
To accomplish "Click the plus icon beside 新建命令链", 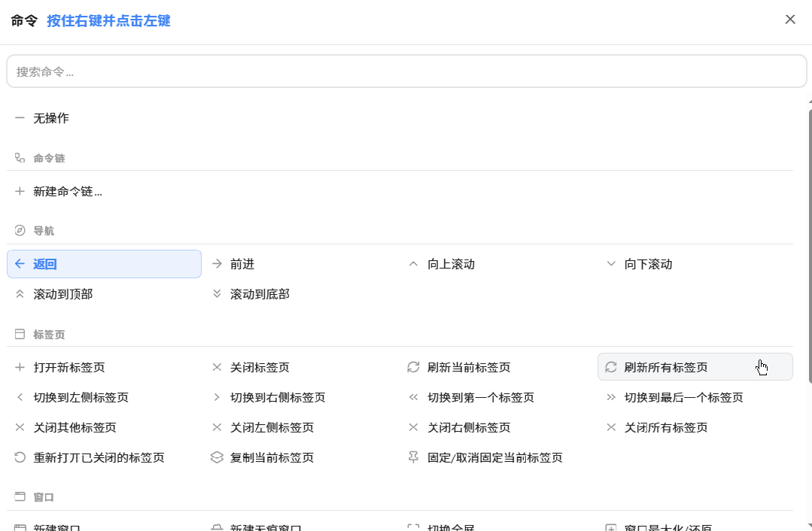I will click(20, 192).
